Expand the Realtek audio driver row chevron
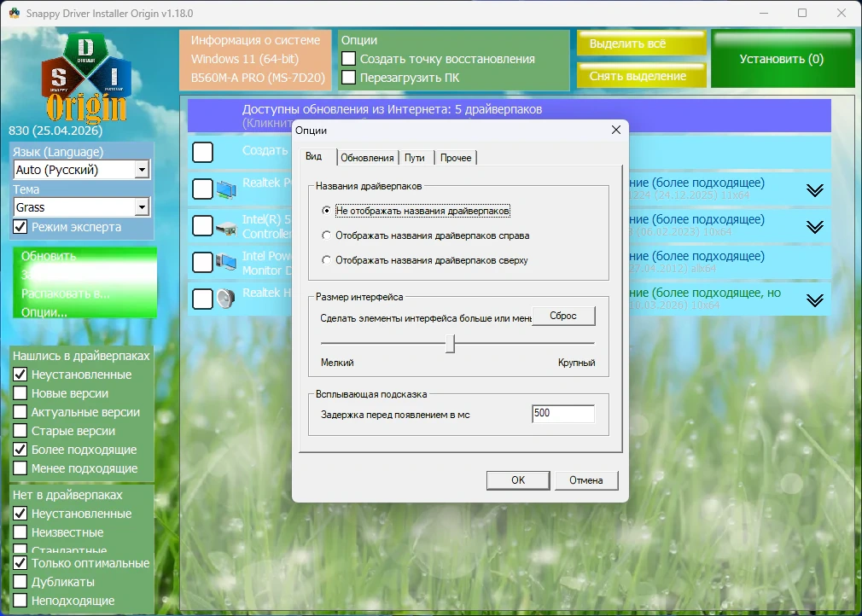Viewport: 862px width, 616px height. pos(815,300)
